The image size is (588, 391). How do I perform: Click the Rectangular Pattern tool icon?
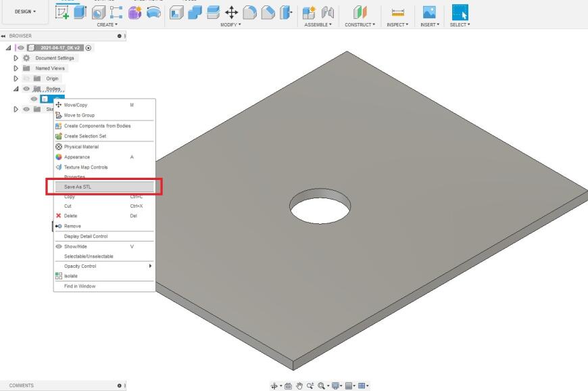pyautogui.click(x=116, y=12)
